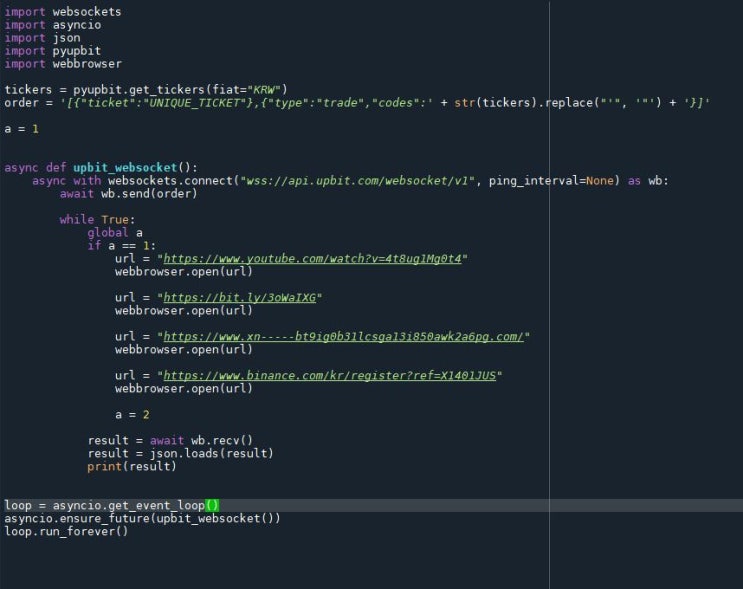
Task: Click the order = UNIQUE_TICKET string line
Action: pos(357,103)
